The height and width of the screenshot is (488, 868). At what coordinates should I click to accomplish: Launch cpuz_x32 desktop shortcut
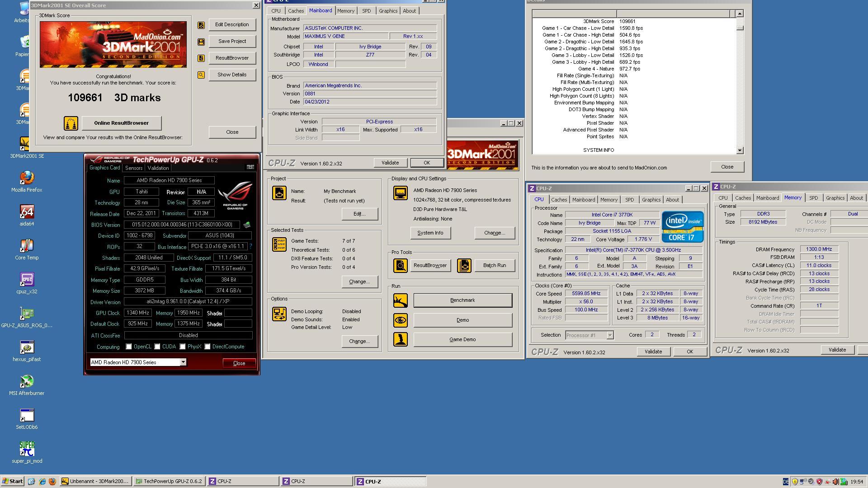pos(27,283)
